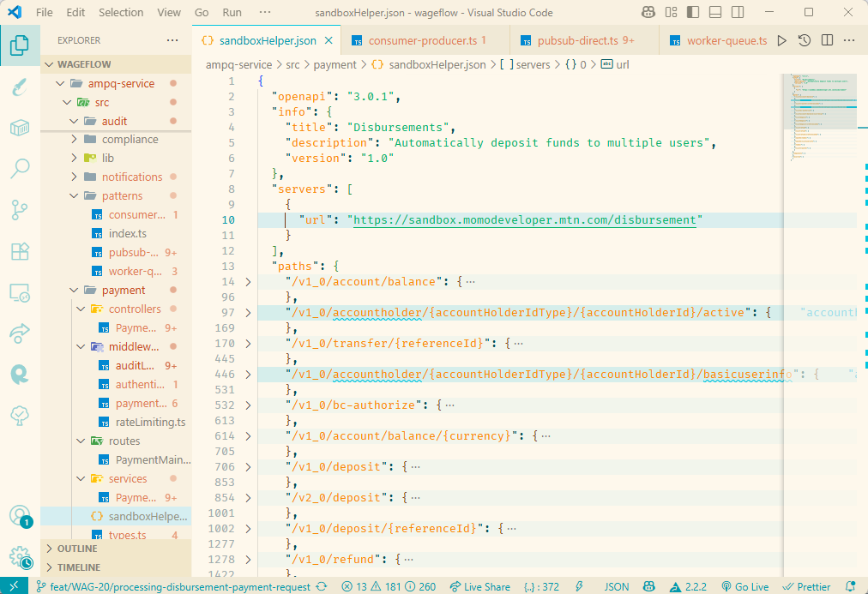Click the Run file play icon
Viewport: 868px width, 594px height.
pos(781,40)
